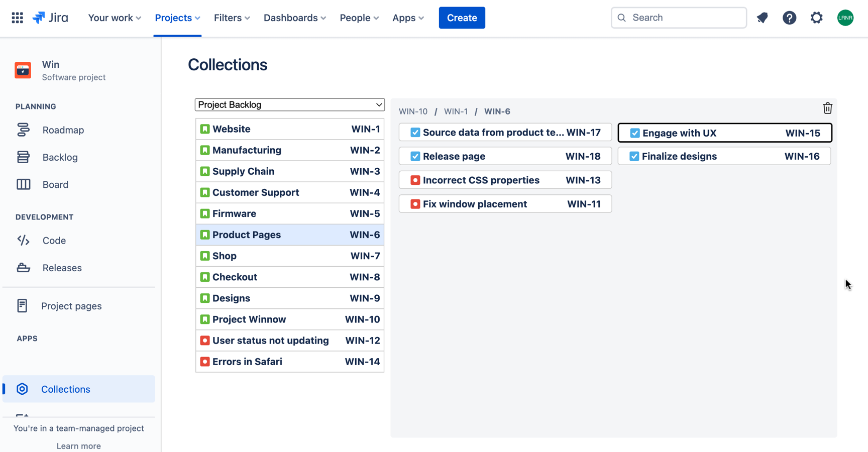Image resolution: width=868 pixels, height=452 pixels.
Task: Click the user avatar in top right
Action: [x=845, y=18]
